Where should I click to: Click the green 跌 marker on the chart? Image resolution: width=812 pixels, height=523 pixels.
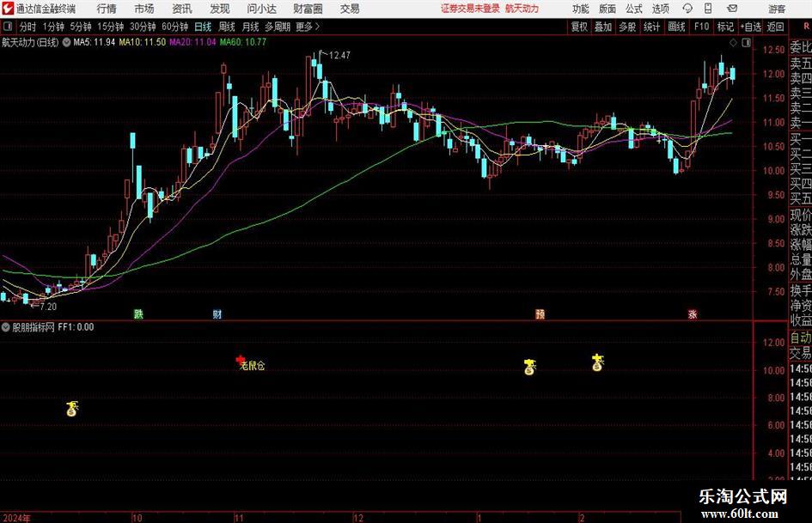coord(138,313)
